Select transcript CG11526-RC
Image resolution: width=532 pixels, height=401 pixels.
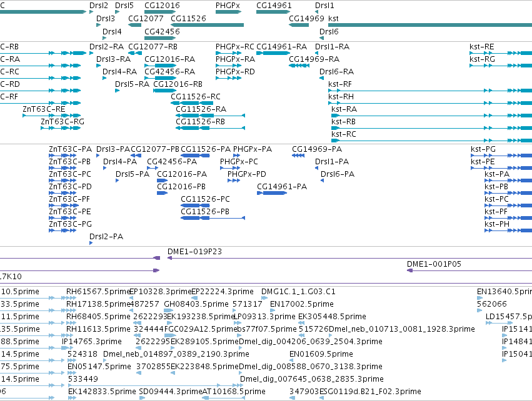[x=196, y=97]
